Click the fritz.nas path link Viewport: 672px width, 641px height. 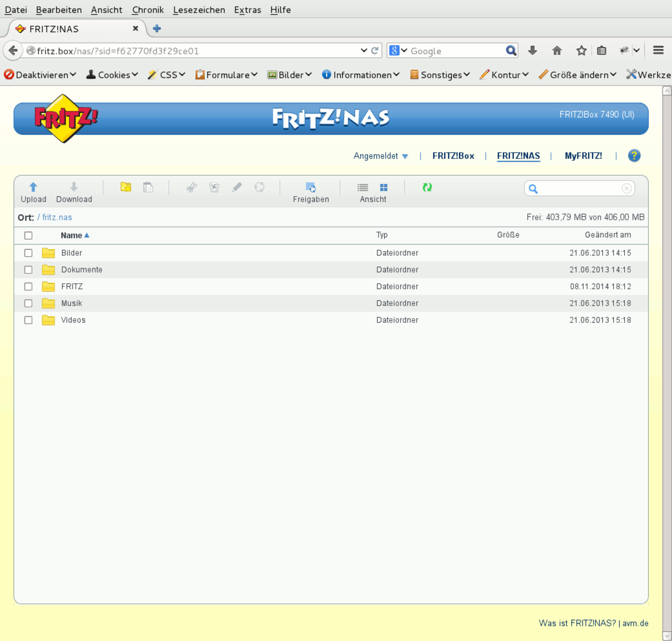coord(57,217)
